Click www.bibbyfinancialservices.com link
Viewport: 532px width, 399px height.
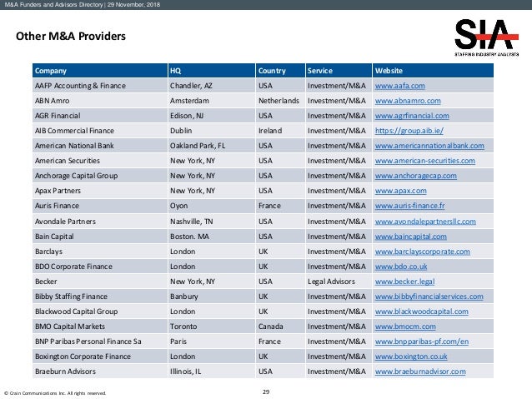click(429, 297)
